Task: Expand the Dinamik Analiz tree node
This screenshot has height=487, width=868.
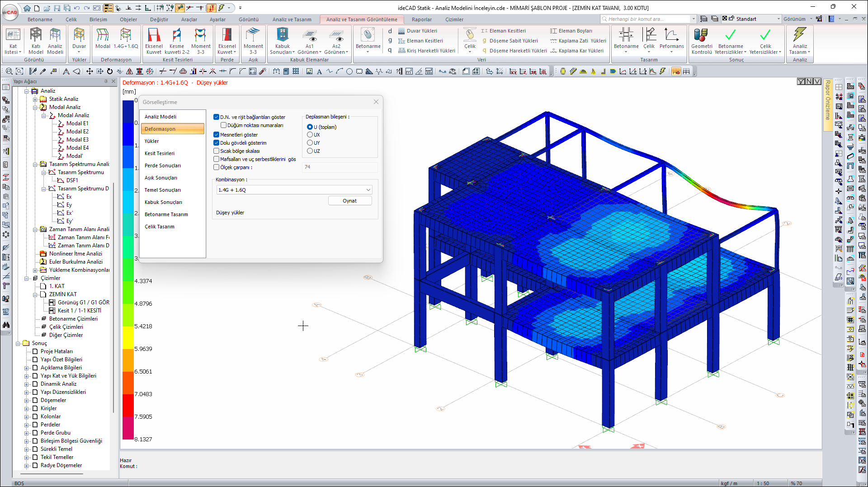Action: click(x=27, y=384)
